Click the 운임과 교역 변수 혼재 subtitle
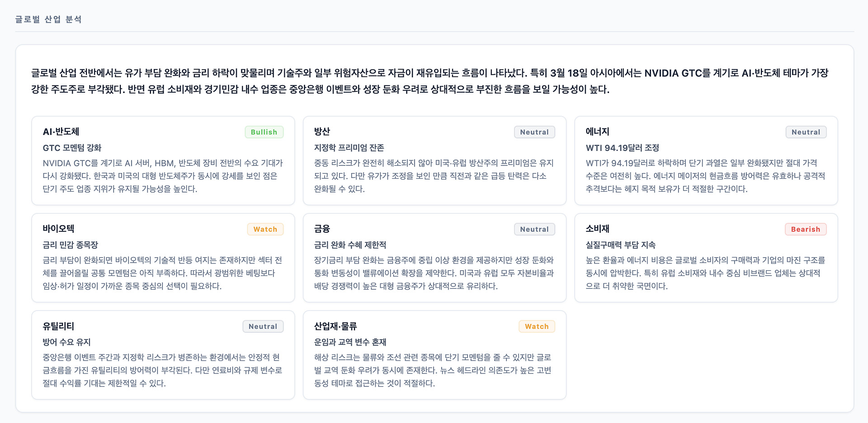Screen dimensions: 868x423 coord(350,342)
